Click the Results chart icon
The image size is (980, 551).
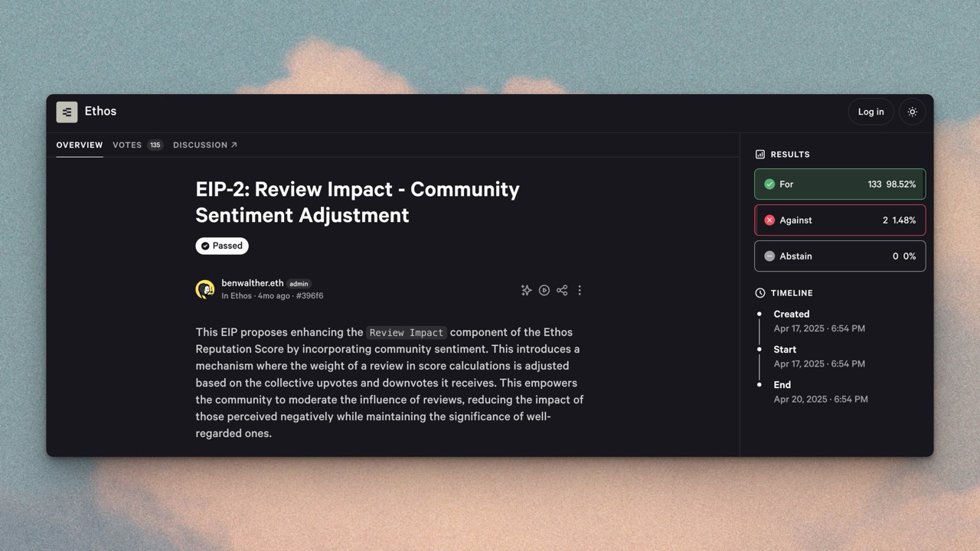click(760, 154)
